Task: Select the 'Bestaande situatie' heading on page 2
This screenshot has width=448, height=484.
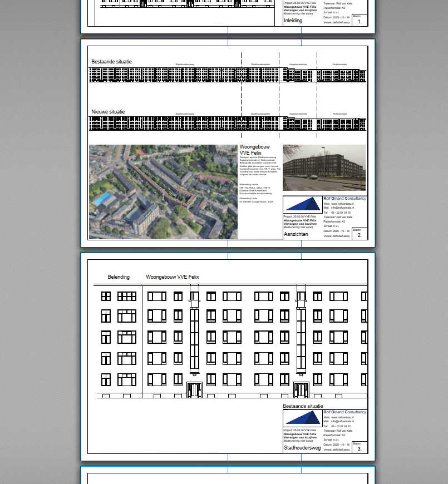Action: pos(111,62)
